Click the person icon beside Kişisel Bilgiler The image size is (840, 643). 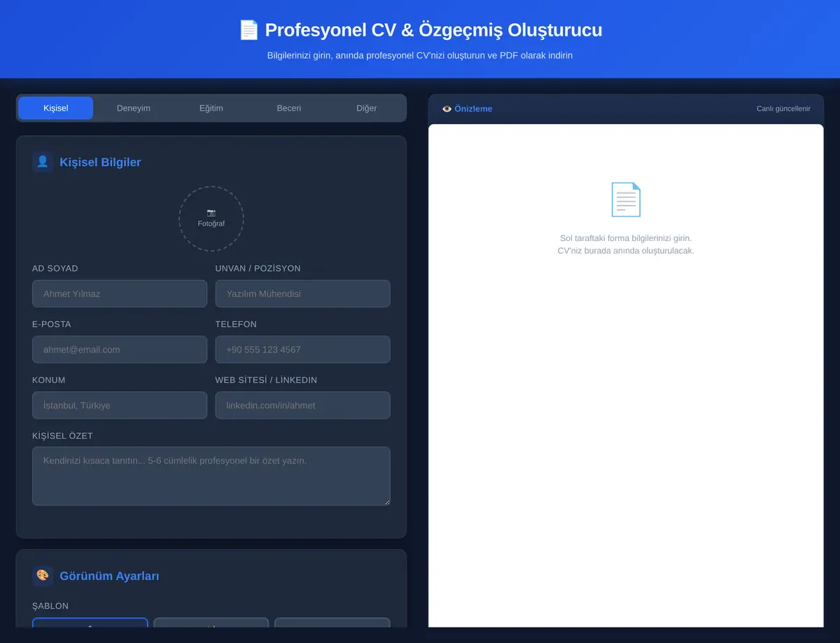[43, 162]
